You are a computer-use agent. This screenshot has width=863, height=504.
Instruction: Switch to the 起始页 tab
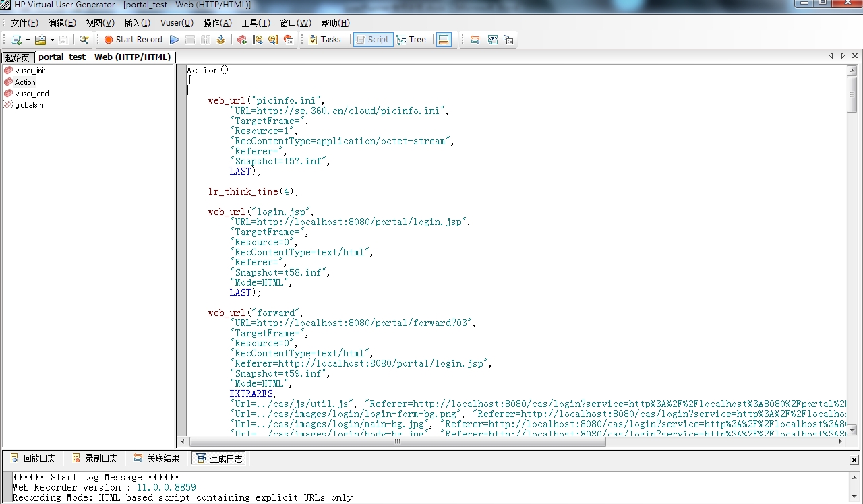coord(18,58)
